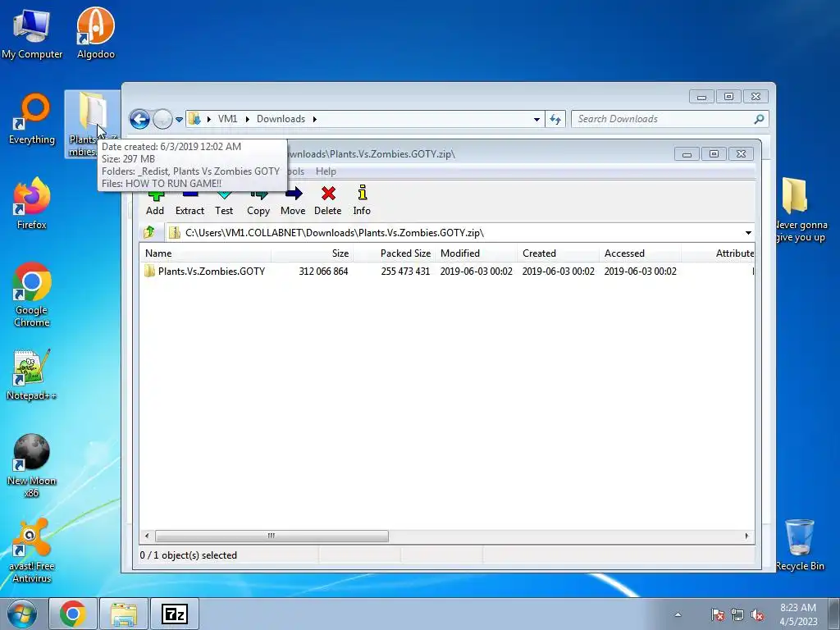840x630 pixels.
Task: Close the 7-Zip window
Action: pyautogui.click(x=741, y=154)
